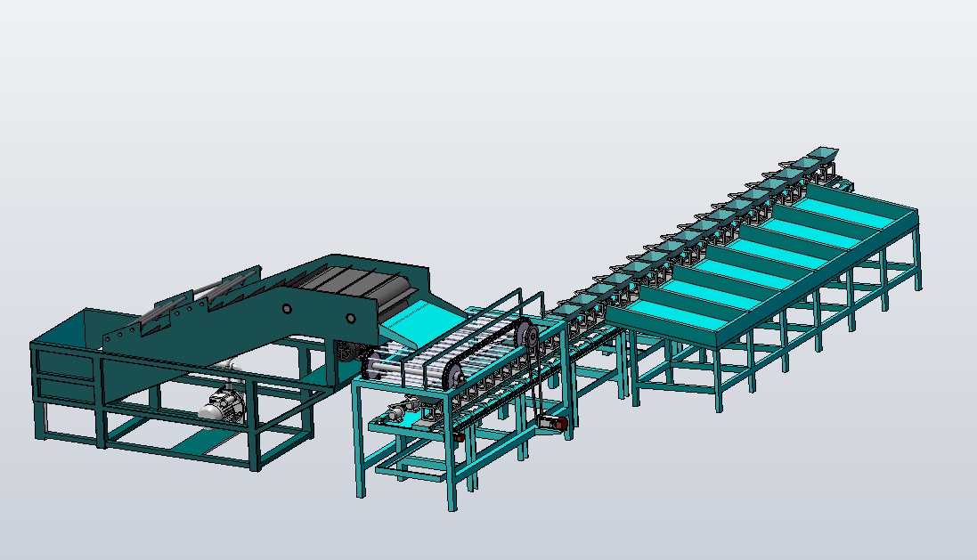Image resolution: width=977 pixels, height=560 pixels.
Task: Select the white electric motor under the elevator frame
Action: 223,405
